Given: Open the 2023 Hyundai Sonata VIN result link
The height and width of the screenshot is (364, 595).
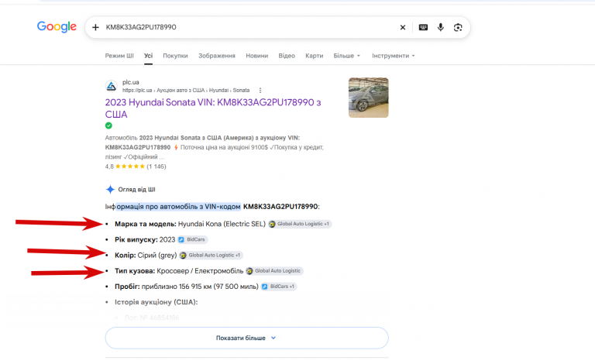Looking at the screenshot, I should [213, 108].
